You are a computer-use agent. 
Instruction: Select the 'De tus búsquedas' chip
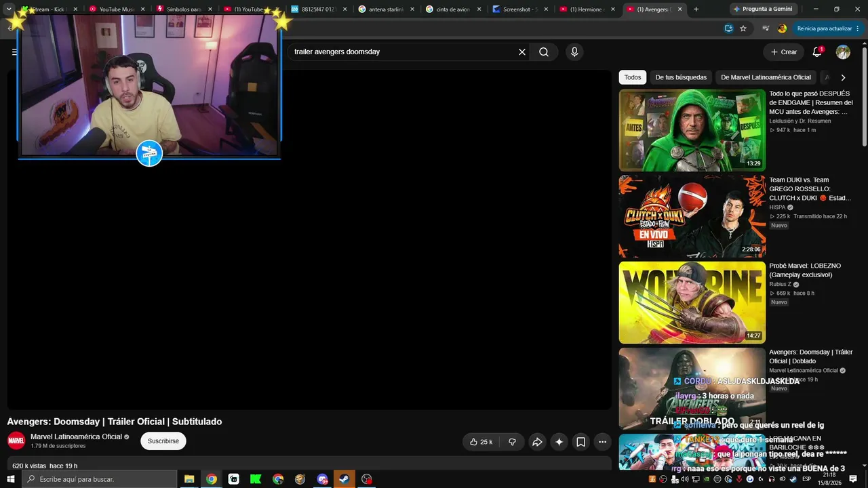681,77
